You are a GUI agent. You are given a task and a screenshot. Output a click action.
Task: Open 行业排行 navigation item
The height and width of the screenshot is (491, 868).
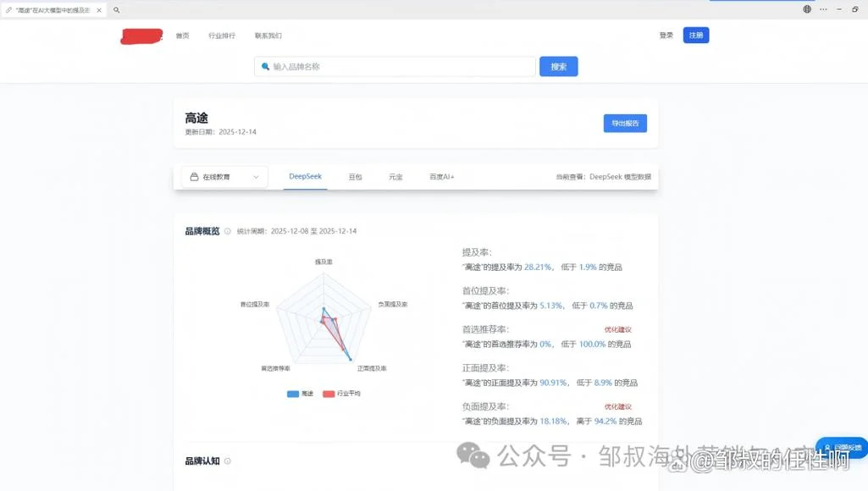(222, 36)
